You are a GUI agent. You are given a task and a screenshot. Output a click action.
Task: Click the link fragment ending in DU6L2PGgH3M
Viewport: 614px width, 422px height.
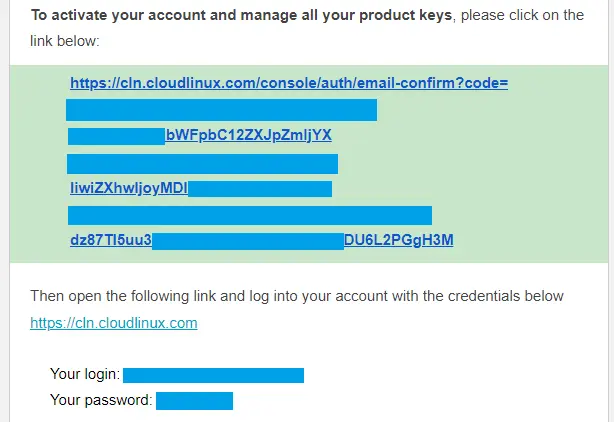coord(398,240)
